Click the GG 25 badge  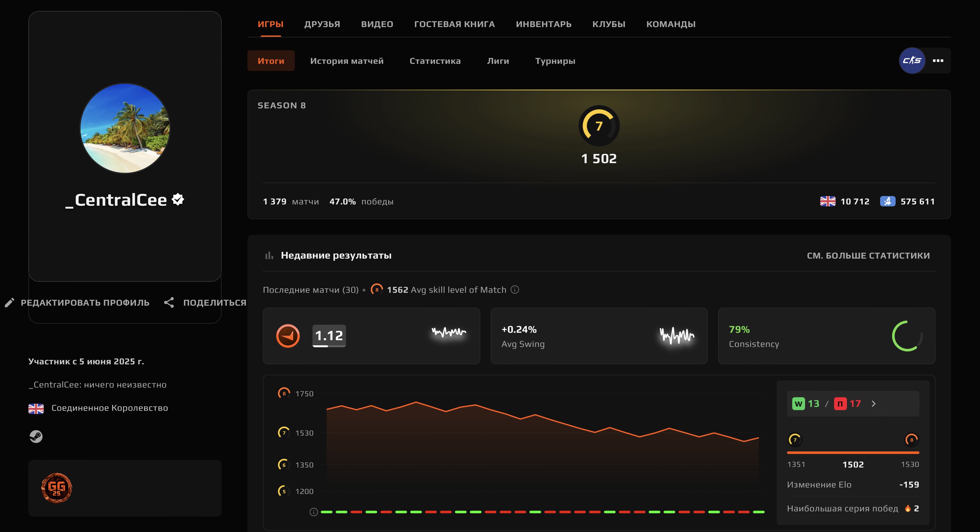57,488
